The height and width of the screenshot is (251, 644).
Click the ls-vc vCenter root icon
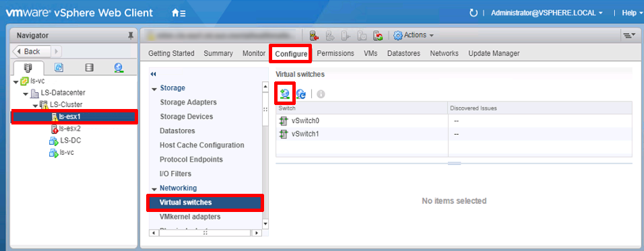pos(25,81)
